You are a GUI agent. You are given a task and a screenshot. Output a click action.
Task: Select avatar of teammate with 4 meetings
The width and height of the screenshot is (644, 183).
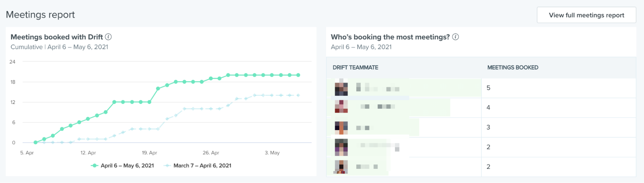point(341,106)
